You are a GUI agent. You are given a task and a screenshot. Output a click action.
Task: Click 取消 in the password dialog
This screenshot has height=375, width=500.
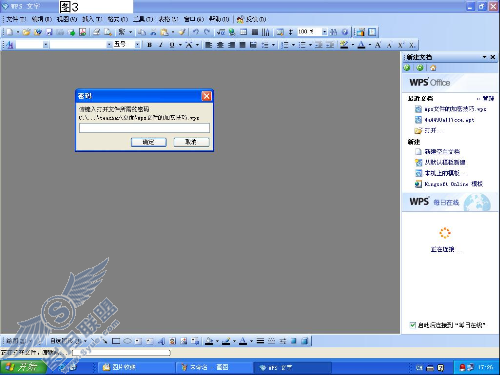[191, 142]
